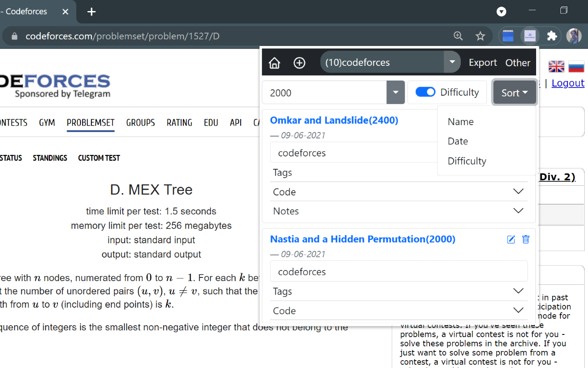The height and width of the screenshot is (368, 588).
Task: Click codeforces site field under Nastia entry
Action: click(x=399, y=271)
